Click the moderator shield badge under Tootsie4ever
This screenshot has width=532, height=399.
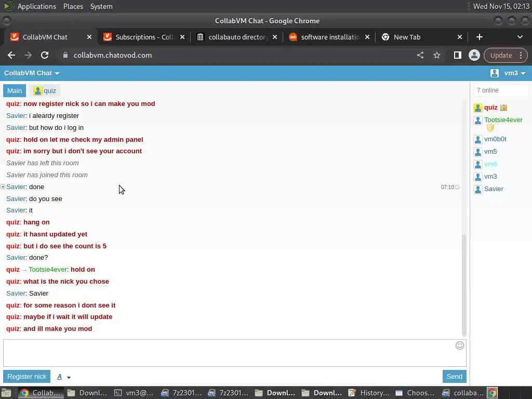pos(490,128)
